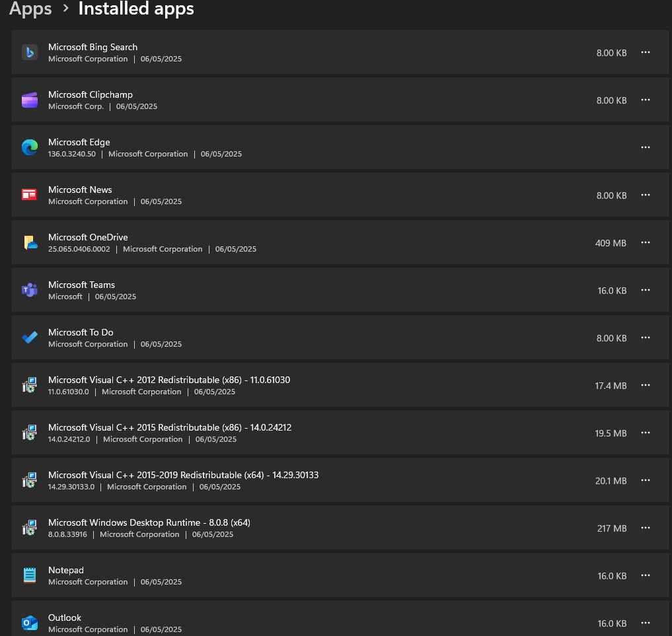The image size is (672, 636).
Task: Open the three-dot menu for Microsoft News
Action: 646,195
